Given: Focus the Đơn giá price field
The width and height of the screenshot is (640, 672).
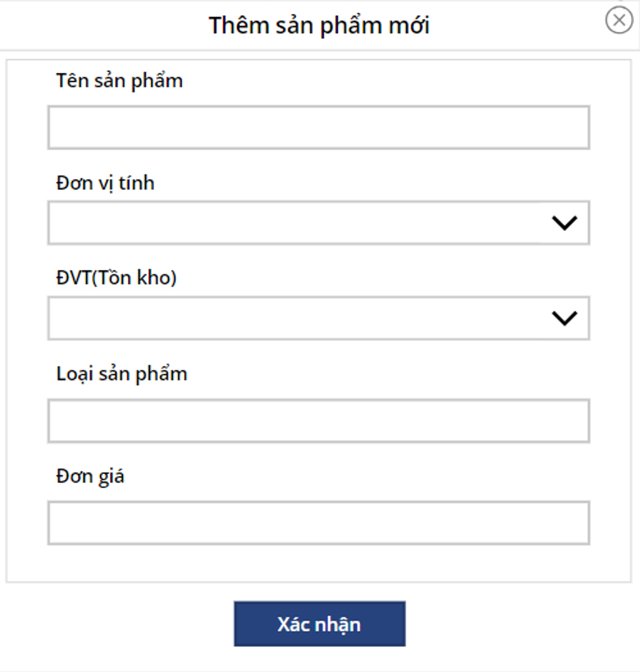Looking at the screenshot, I should (318, 523).
